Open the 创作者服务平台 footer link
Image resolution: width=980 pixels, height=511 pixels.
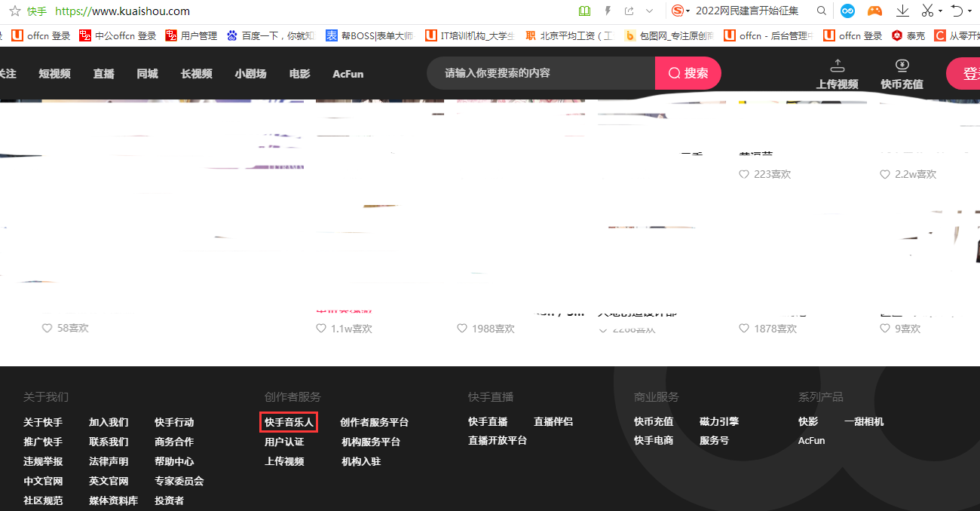(374, 422)
